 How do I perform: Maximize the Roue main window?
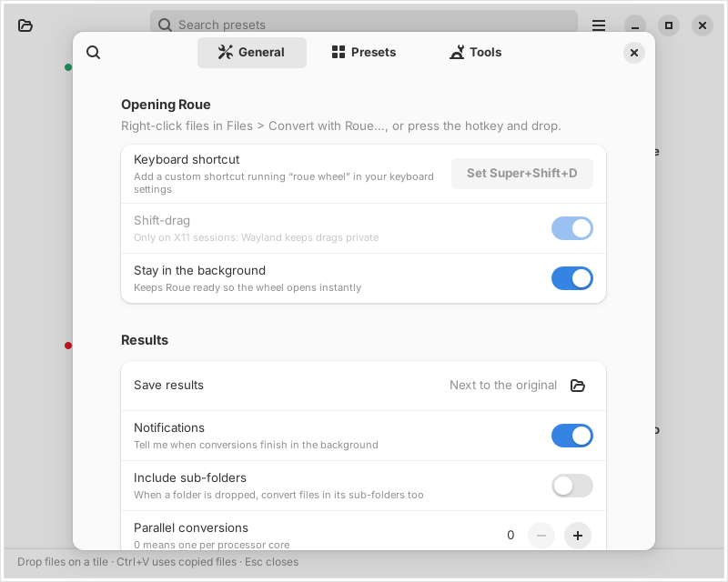[x=669, y=25]
